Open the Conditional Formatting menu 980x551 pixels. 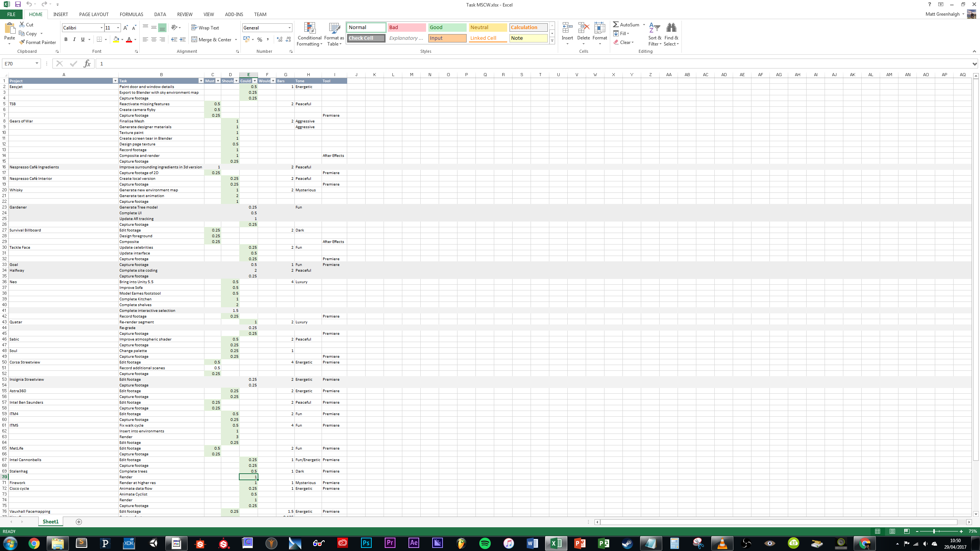click(309, 34)
